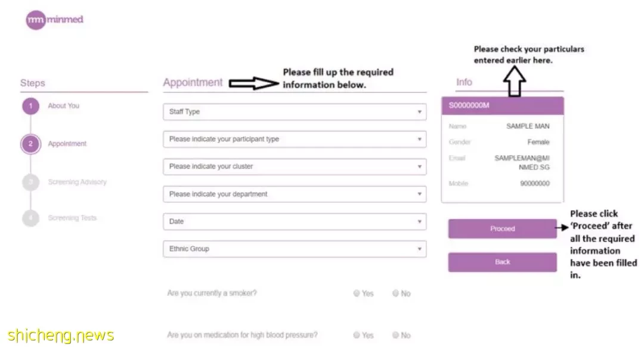Image resolution: width=644 pixels, height=347 pixels.
Task: Go to About You step label
Action: [x=63, y=106]
